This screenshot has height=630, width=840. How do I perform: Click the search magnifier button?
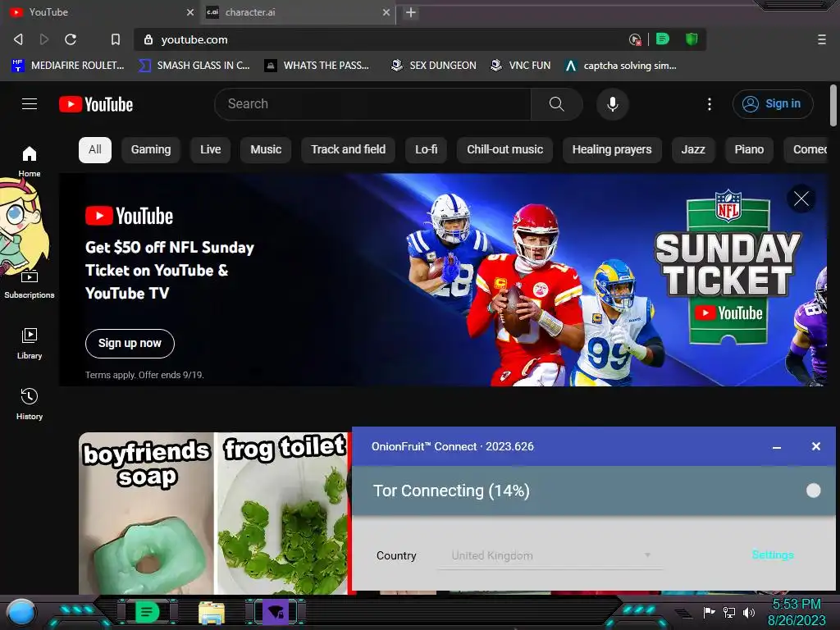[557, 104]
